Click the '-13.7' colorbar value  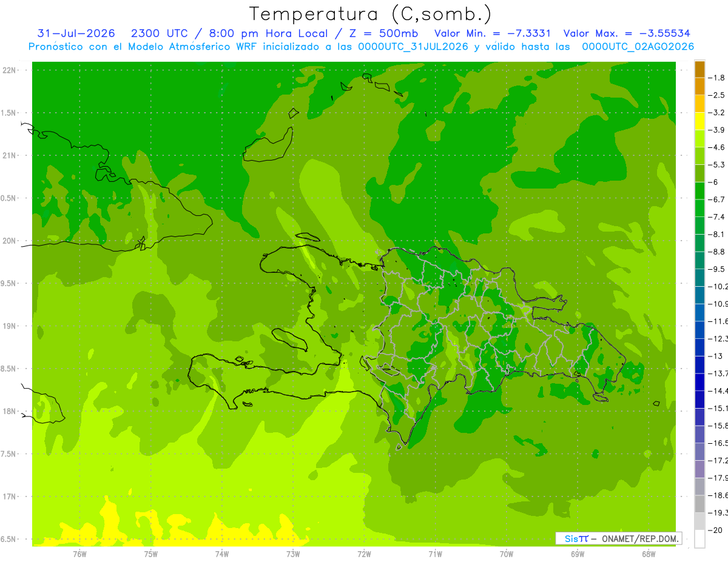[x=718, y=373]
